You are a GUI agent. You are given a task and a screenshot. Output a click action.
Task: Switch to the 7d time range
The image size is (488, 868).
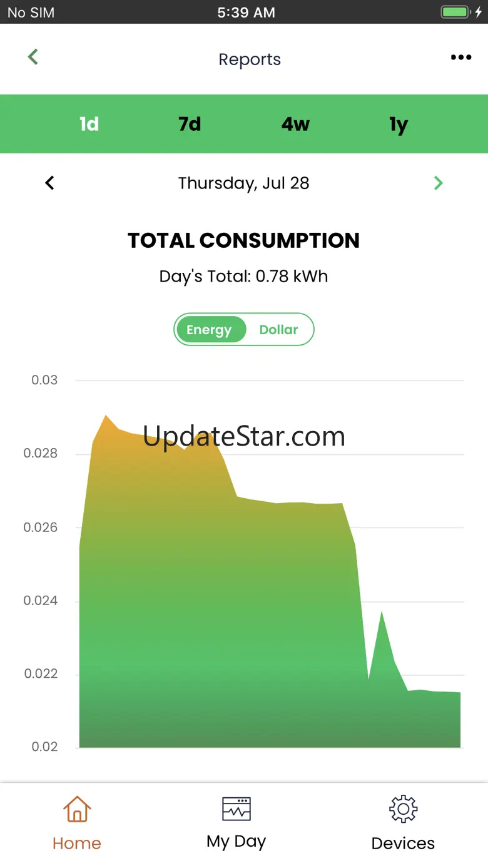pyautogui.click(x=190, y=124)
